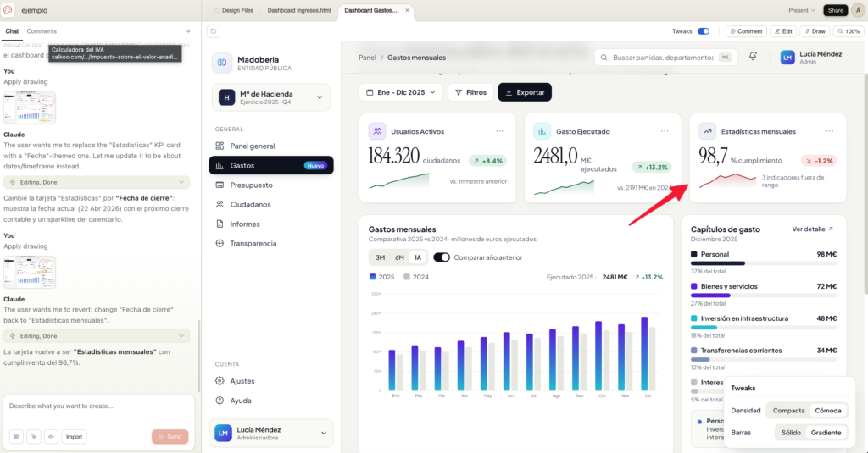This screenshot has width=868, height=453.
Task: Switch to the Comments tab
Action: click(42, 31)
